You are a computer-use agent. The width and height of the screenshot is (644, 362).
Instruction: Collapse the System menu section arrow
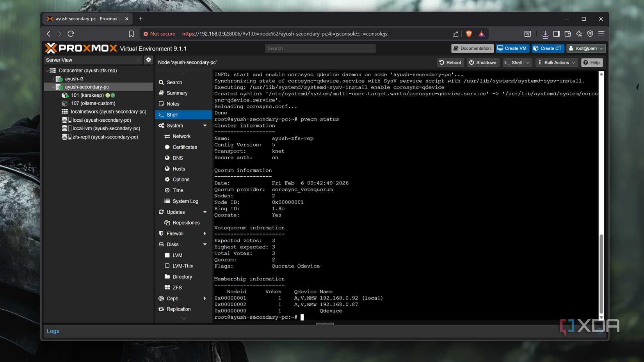click(x=205, y=126)
